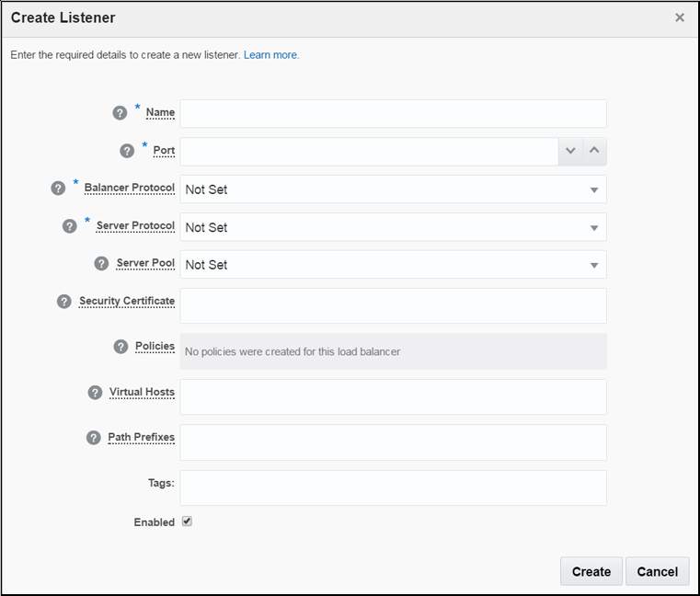Click the 'No policies were created' message
This screenshot has height=596, width=700.
[x=293, y=351]
